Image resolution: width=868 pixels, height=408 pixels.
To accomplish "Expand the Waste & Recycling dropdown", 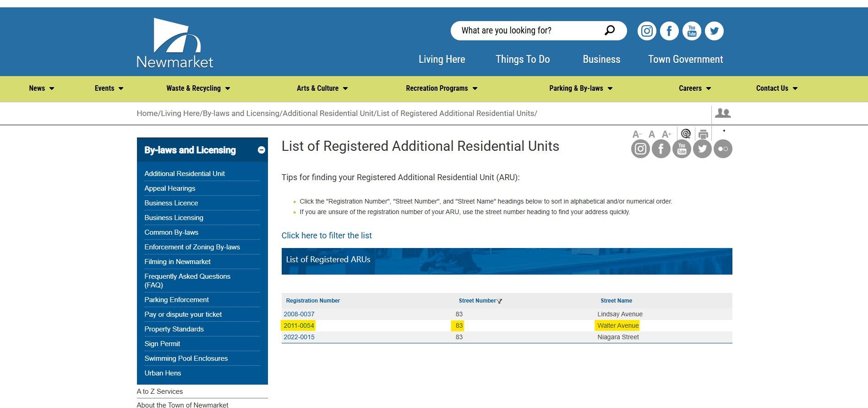I will (x=198, y=88).
